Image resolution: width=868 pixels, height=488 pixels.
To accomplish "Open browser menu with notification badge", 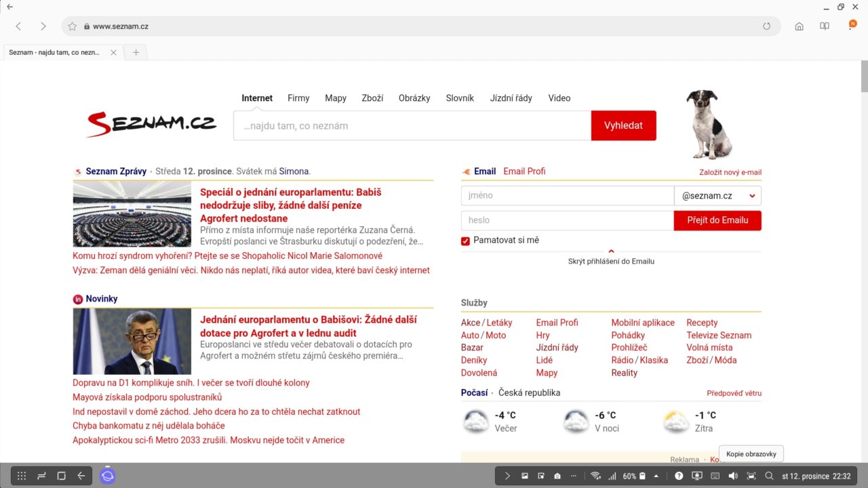I will click(x=852, y=25).
